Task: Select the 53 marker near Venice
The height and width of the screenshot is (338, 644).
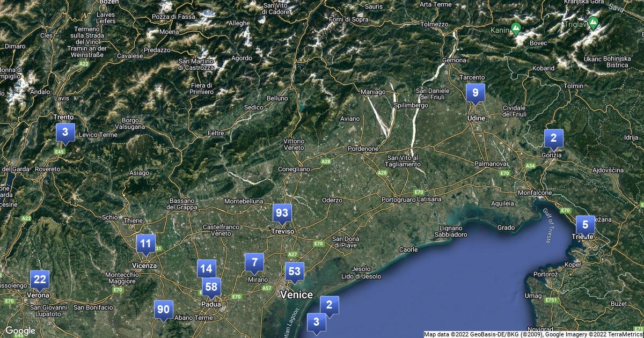Action: click(x=294, y=271)
